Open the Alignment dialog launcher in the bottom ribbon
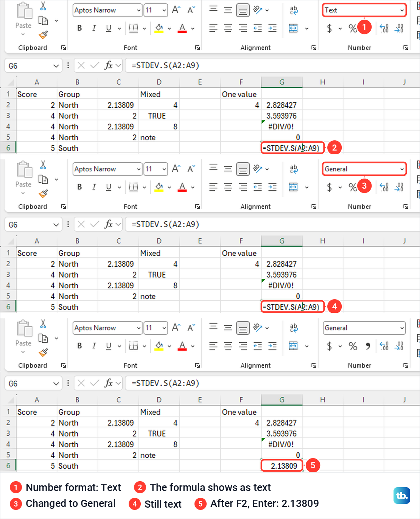Image resolution: width=420 pixels, height=519 pixels. [314, 365]
